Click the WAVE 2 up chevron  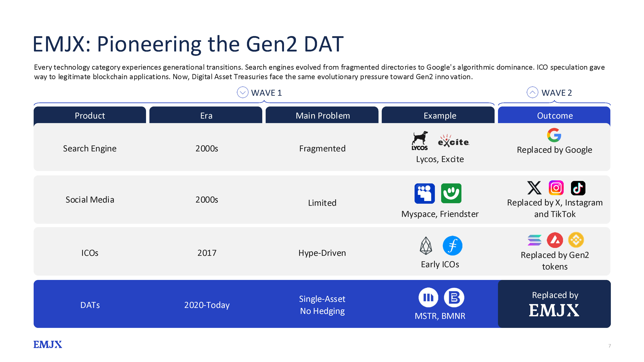click(532, 93)
